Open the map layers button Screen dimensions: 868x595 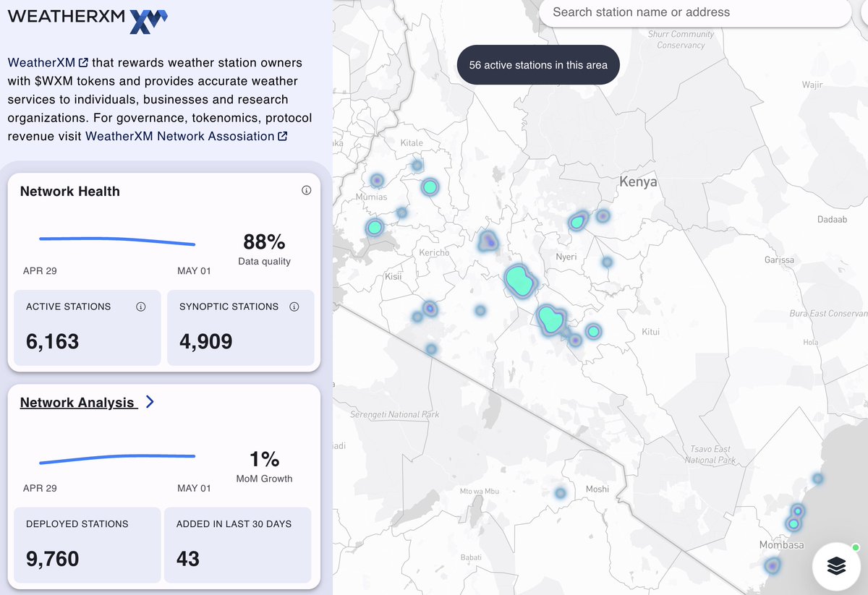pyautogui.click(x=836, y=566)
